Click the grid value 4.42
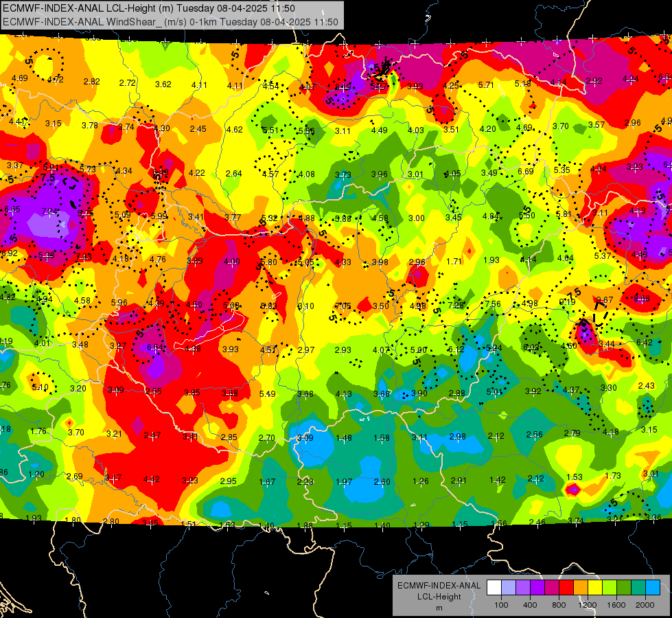 [152, 479]
